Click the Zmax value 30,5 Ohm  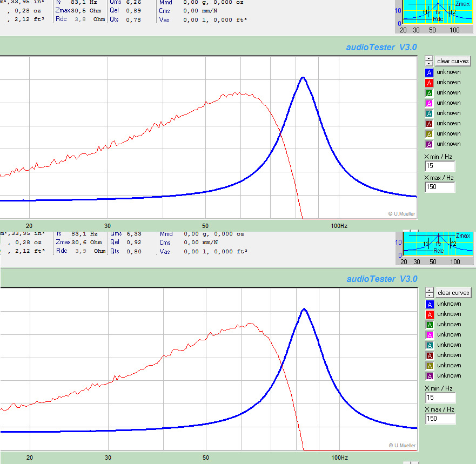coord(86,11)
